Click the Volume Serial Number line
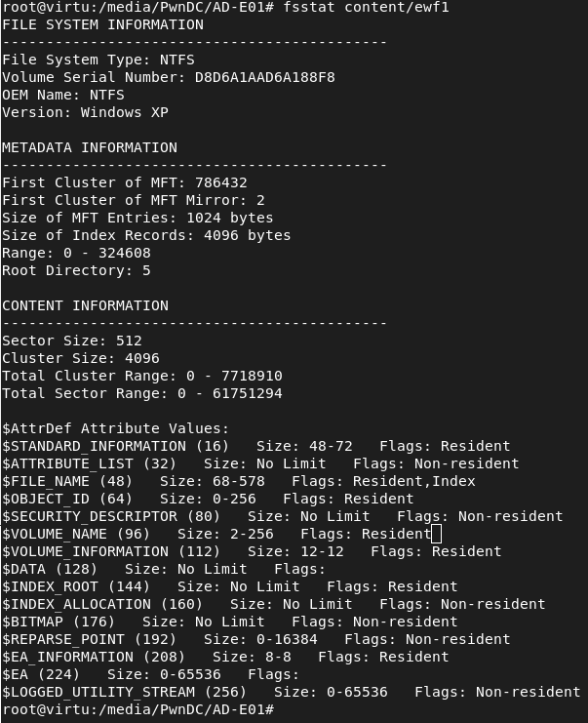The height and width of the screenshot is (723, 588). (169, 77)
